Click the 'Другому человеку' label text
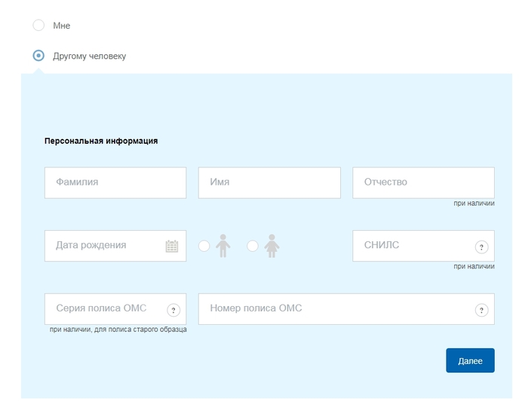This screenshot has height=420, width=528. coord(89,56)
